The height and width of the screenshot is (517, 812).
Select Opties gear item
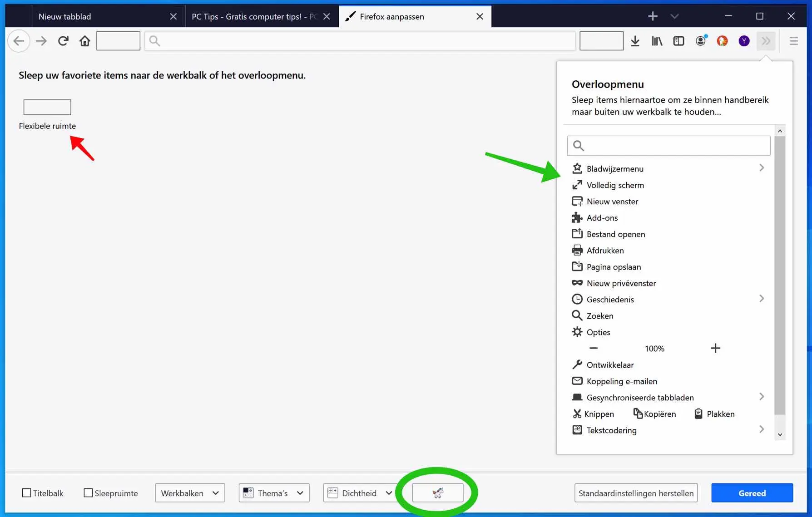668,332
